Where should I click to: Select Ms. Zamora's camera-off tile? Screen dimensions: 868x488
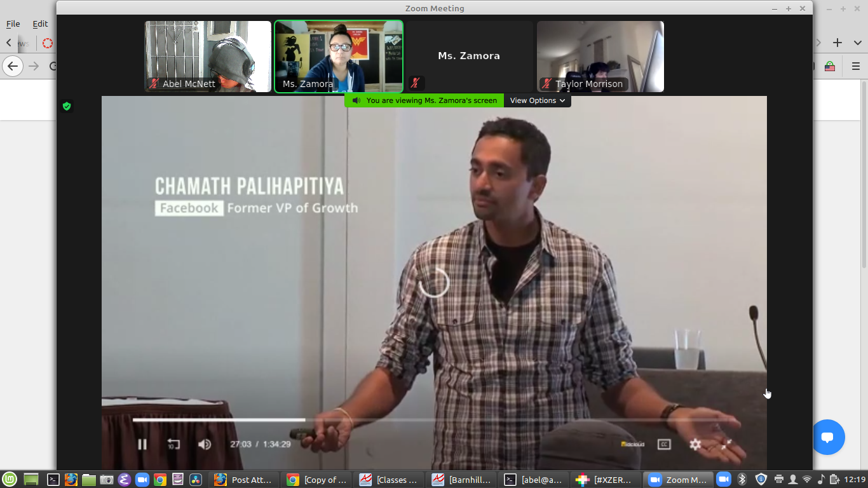[469, 57]
